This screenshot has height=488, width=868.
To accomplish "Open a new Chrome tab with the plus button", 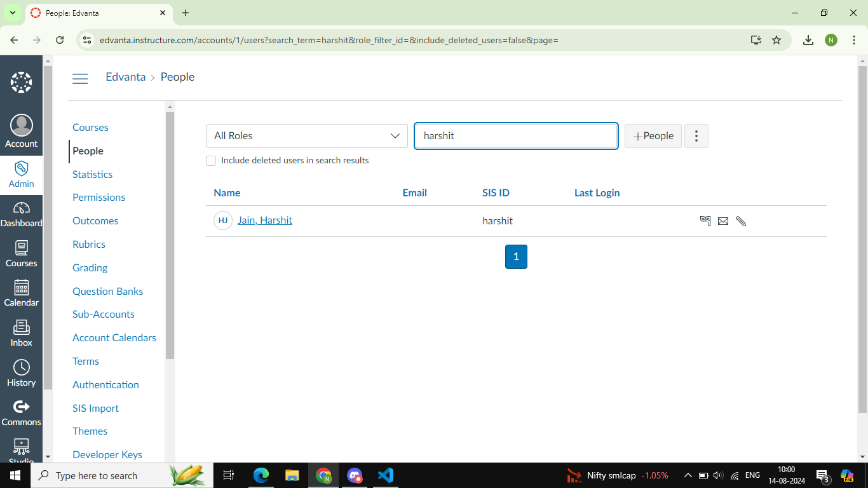I will point(186,13).
